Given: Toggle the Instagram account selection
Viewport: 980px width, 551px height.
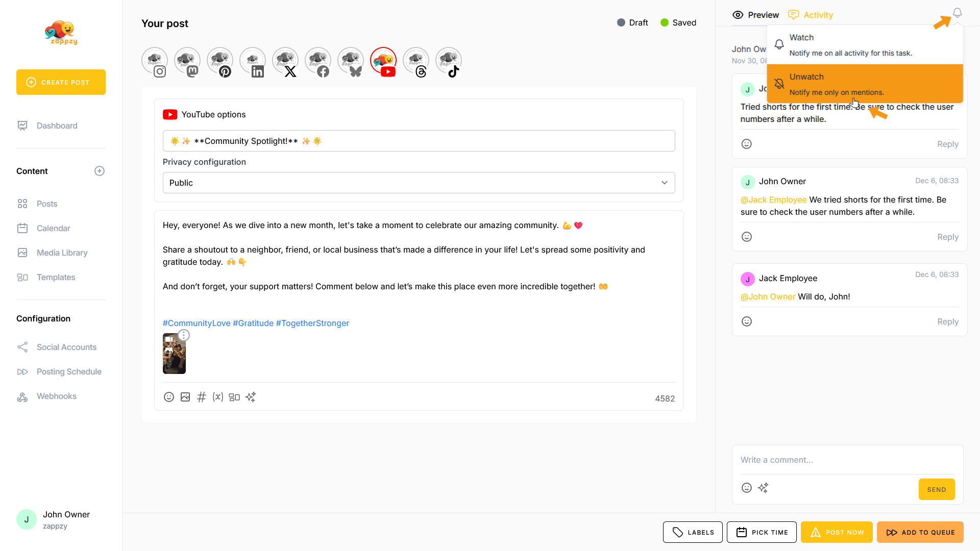Looking at the screenshot, I should 155,61.
